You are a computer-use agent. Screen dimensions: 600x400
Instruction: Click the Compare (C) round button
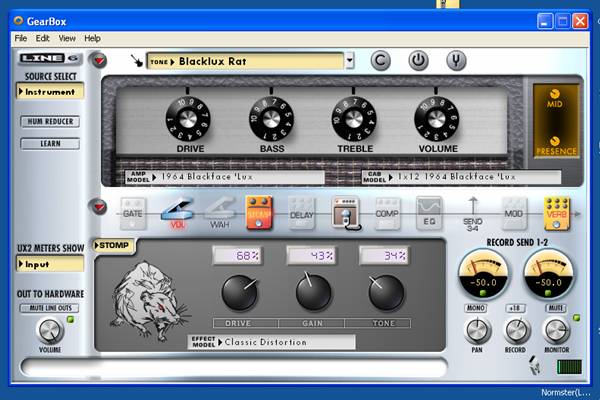pyautogui.click(x=380, y=60)
